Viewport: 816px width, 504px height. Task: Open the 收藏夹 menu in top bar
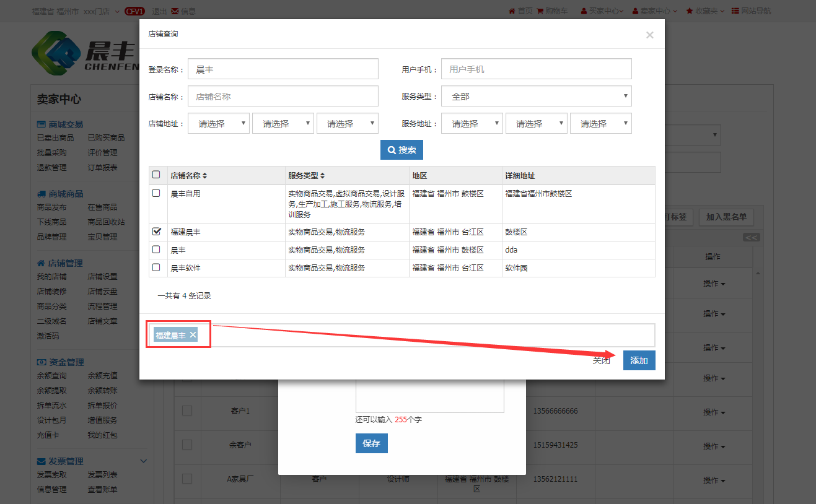point(705,11)
